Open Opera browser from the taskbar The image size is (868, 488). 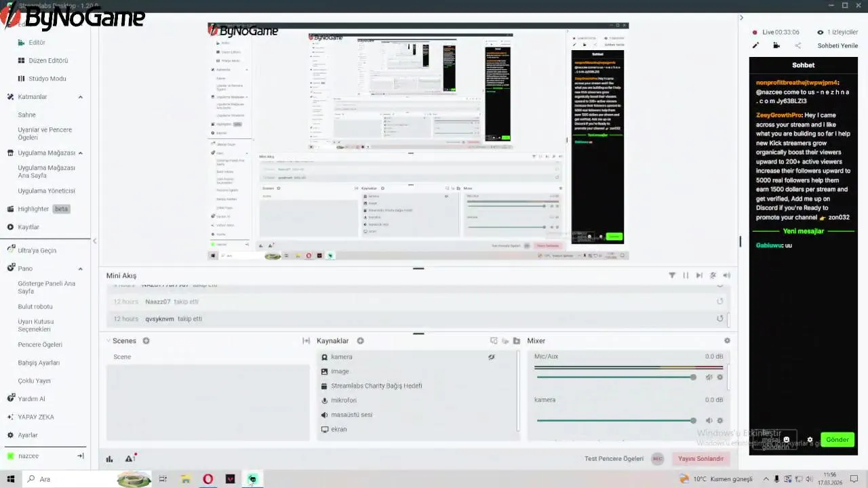click(208, 479)
